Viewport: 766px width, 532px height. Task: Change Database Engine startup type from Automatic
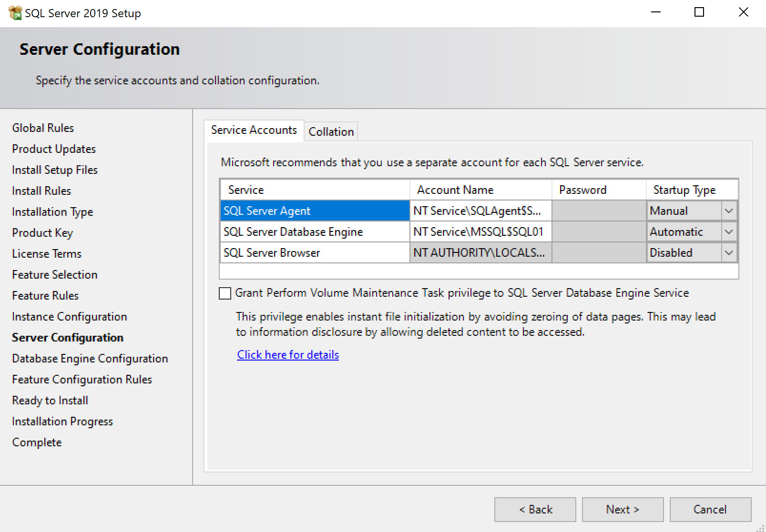click(728, 231)
